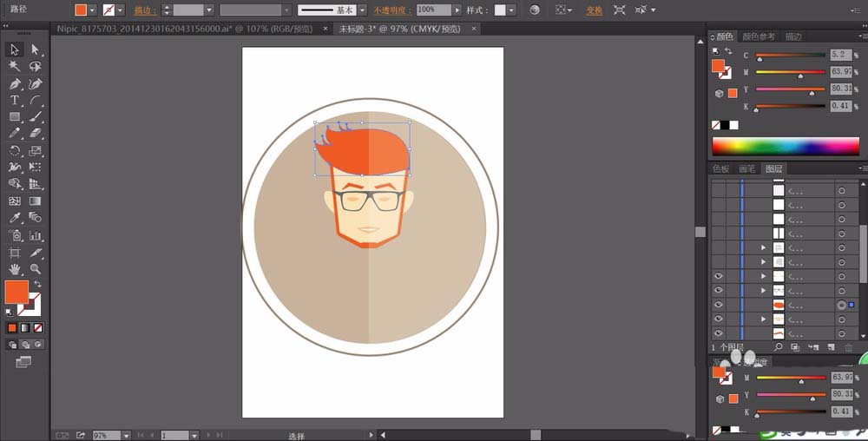Select the Symbol Sprayer tool
This screenshot has height=441, width=868.
[x=15, y=235]
